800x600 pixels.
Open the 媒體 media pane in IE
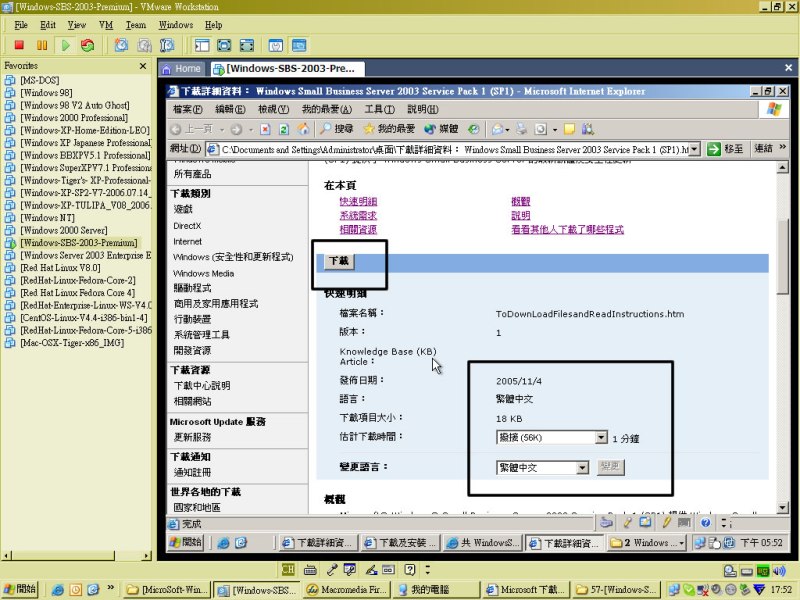(441, 129)
